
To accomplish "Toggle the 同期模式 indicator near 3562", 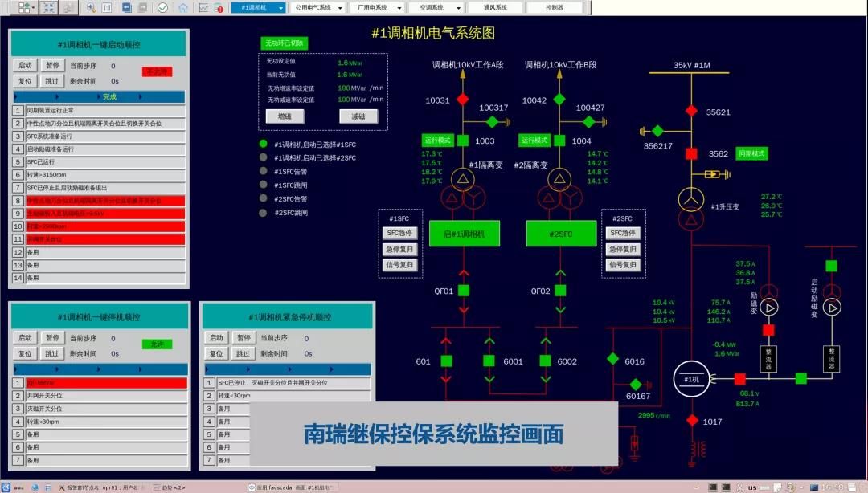I will 751,153.
